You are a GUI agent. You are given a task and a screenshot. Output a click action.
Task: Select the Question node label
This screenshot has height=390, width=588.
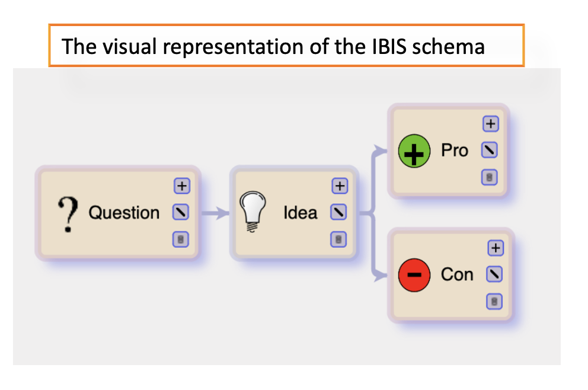coord(124,213)
